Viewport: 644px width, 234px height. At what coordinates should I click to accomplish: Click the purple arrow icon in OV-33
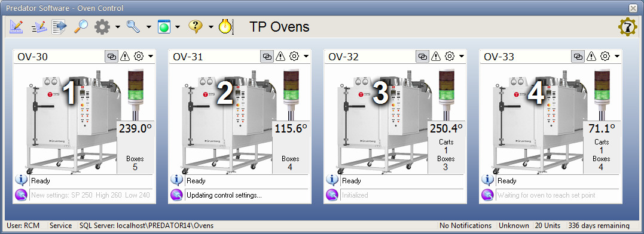click(487, 195)
